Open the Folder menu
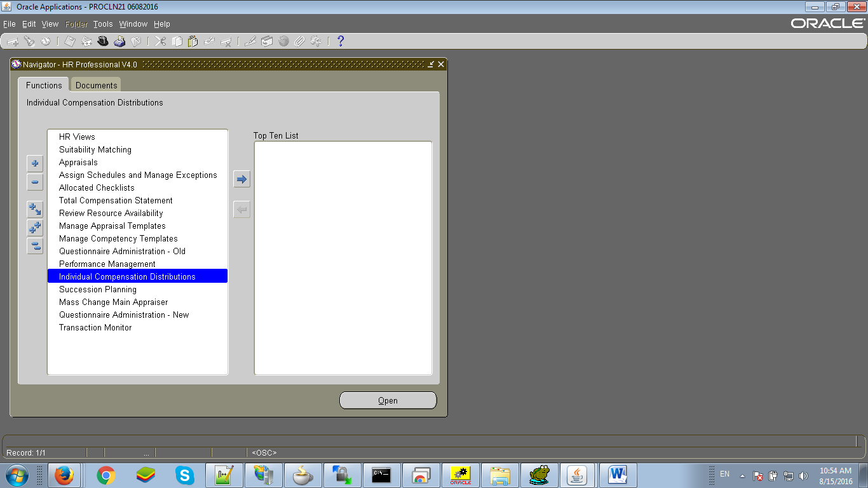Screen dimensions: 868x488 click(x=76, y=24)
